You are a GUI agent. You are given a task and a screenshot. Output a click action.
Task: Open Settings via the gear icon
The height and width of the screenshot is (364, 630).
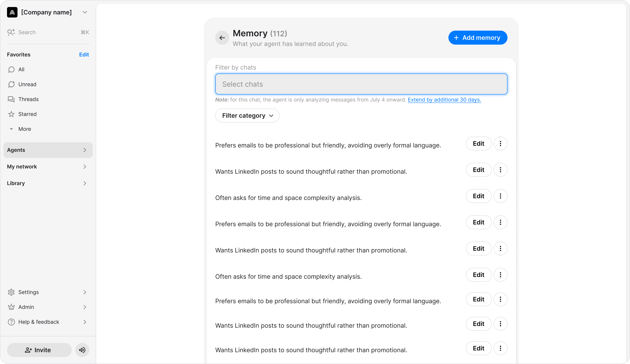coord(11,292)
